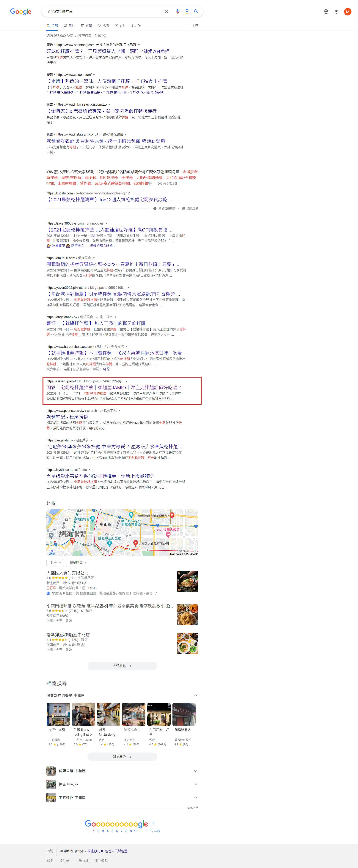Switch to the 影片 tab
This screenshot has height=868, width=358.
(x=120, y=26)
